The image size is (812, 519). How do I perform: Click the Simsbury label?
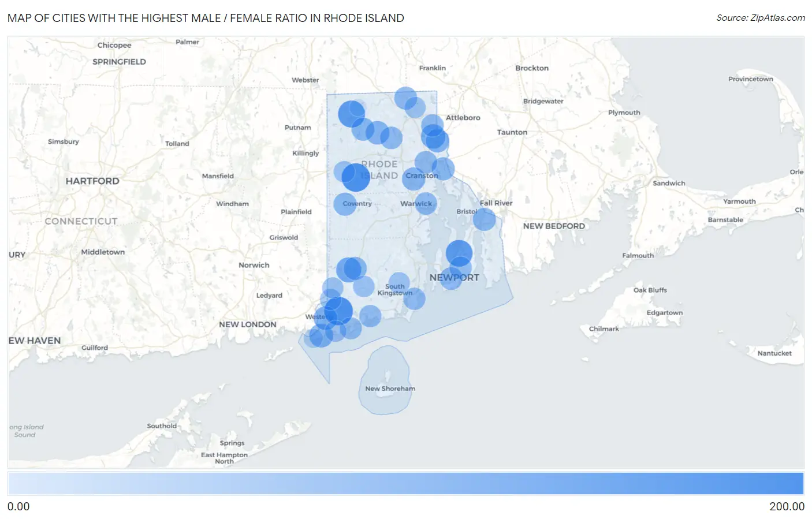click(x=64, y=141)
